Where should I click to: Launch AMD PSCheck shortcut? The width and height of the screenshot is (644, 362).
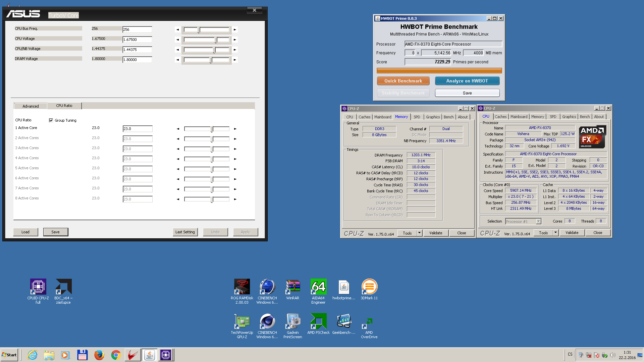point(318,324)
